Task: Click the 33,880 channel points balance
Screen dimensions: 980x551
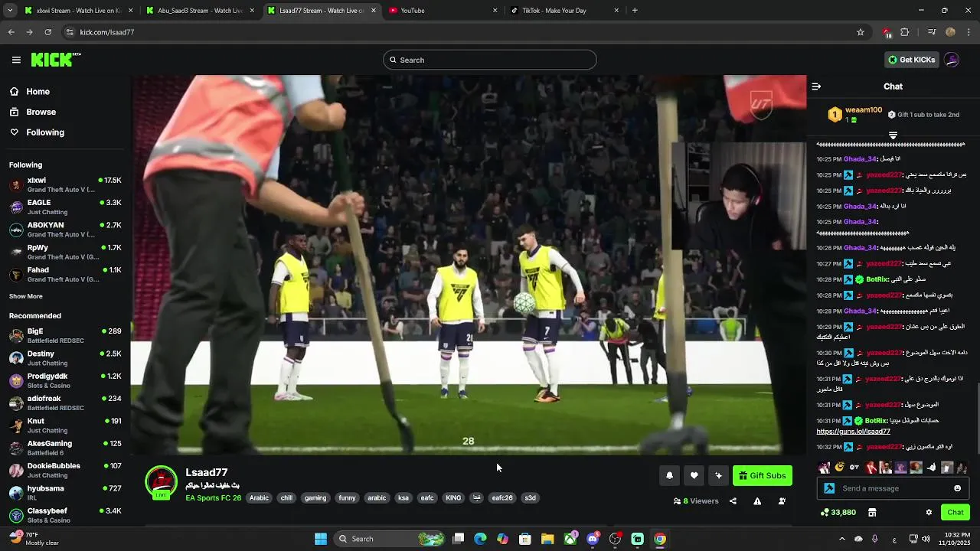Action: tap(838, 512)
